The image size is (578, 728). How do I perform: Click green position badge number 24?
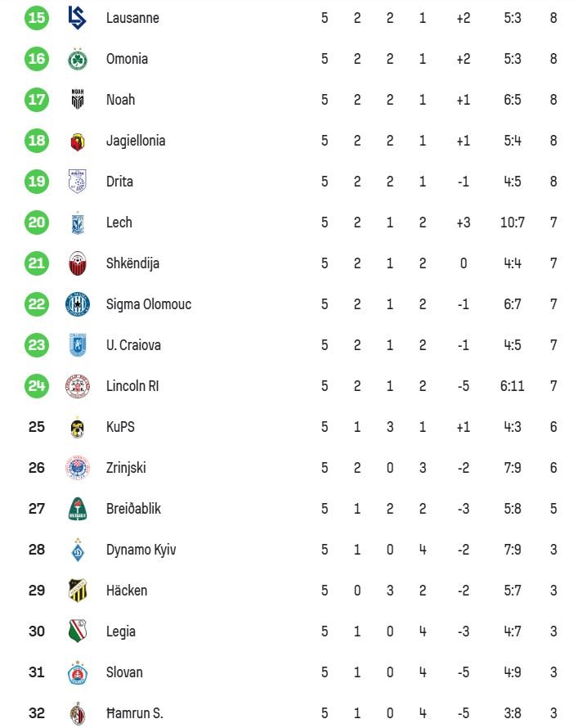37,386
